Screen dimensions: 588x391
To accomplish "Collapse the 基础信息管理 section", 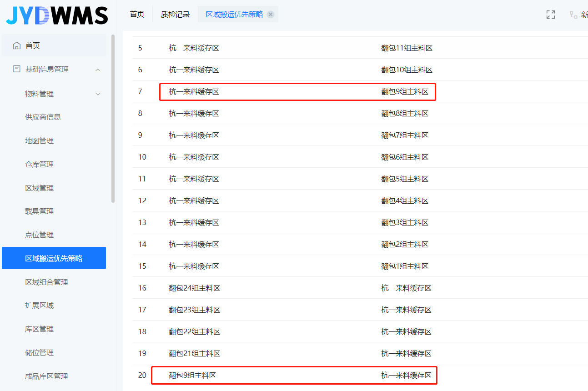I will (x=98, y=70).
